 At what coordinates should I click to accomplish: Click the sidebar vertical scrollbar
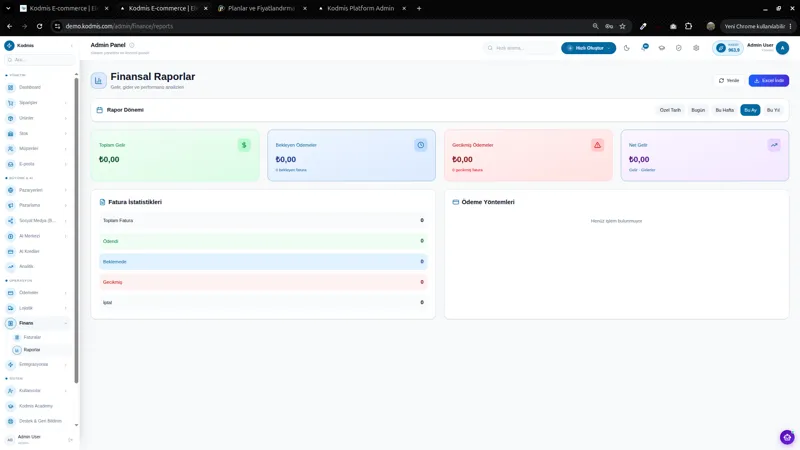pyautogui.click(x=77, y=230)
